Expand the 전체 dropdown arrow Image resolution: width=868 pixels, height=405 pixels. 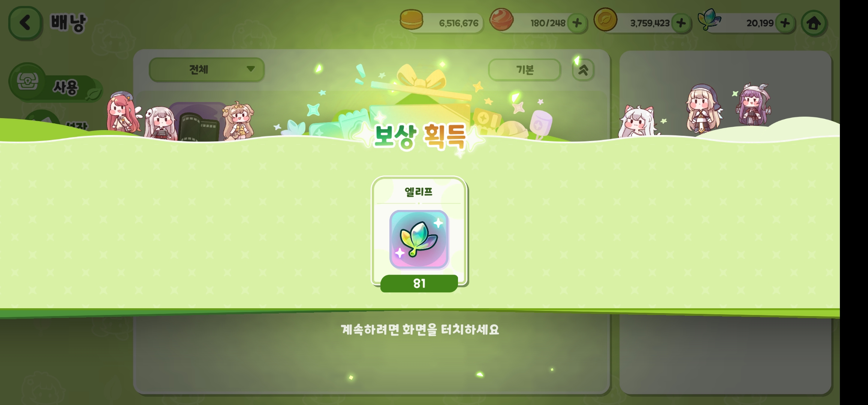pos(251,69)
